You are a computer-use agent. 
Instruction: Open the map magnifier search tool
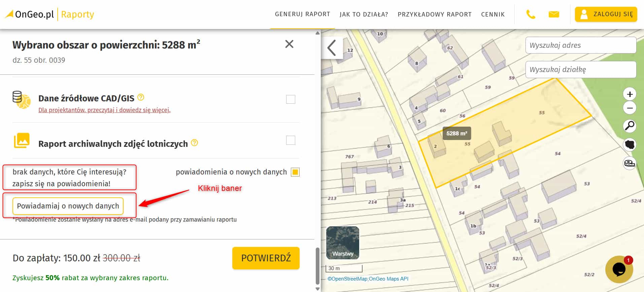click(x=630, y=126)
